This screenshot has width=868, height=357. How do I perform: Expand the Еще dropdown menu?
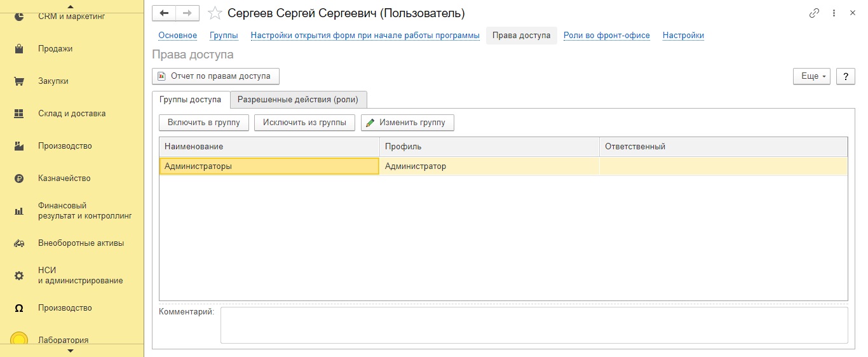pos(811,76)
